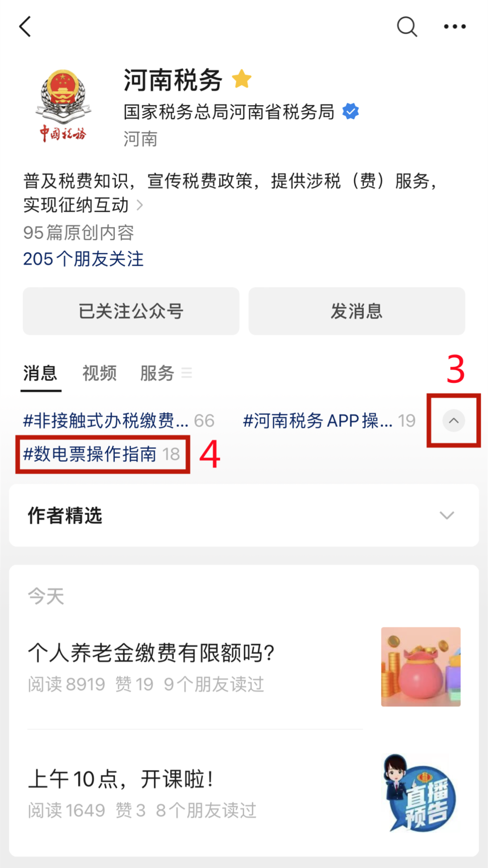Open hashtag #数电票操作指南
The width and height of the screenshot is (488, 868).
point(102,454)
